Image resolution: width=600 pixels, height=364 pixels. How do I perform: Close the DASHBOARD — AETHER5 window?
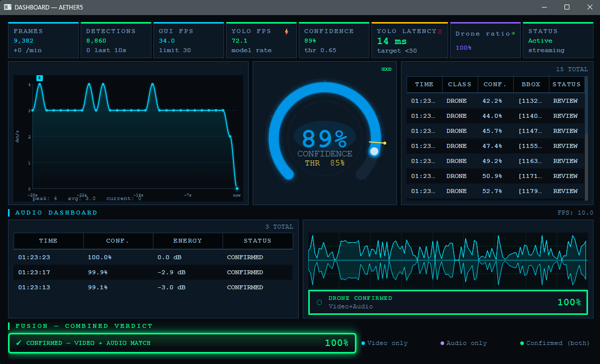pos(589,8)
